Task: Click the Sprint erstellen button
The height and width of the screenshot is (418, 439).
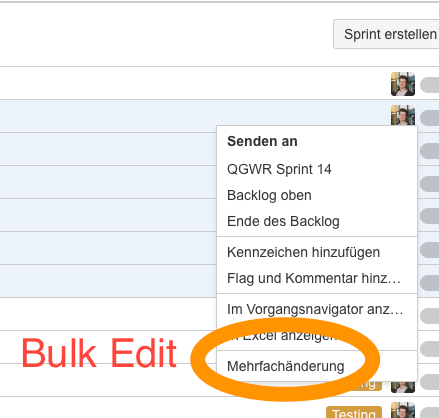Action: click(387, 34)
